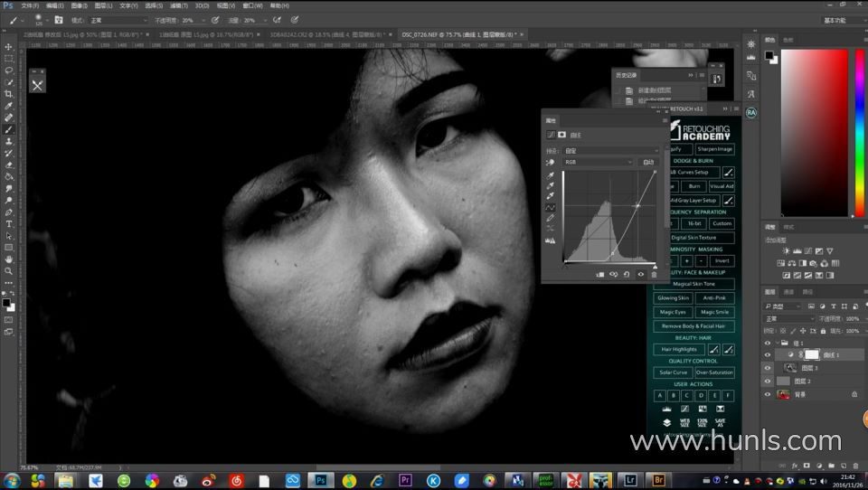The image size is (868, 490).
Task: Click the Solar Curve button
Action: (673, 372)
